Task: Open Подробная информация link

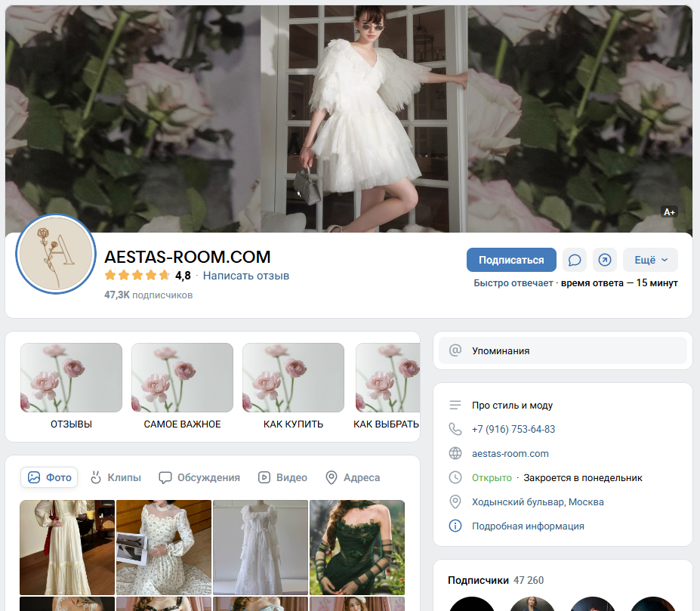Action: pyautogui.click(x=528, y=526)
